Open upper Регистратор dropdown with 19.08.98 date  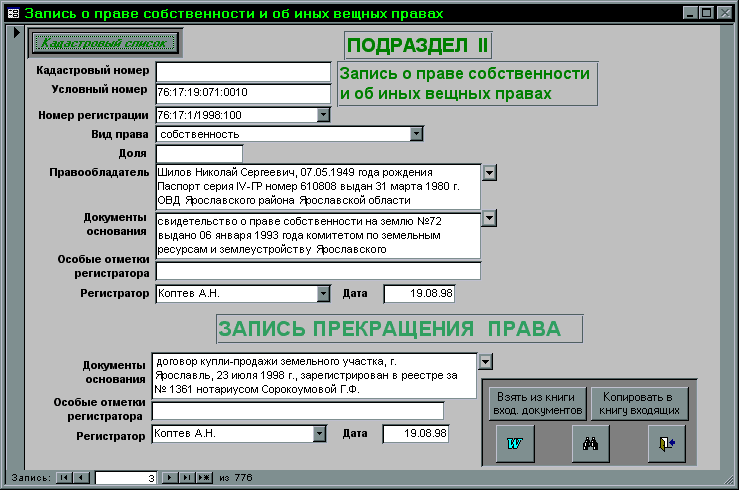[x=323, y=294]
